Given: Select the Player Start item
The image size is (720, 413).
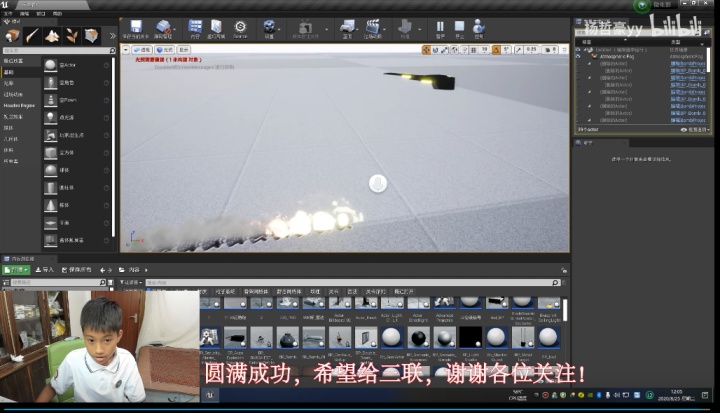Looking at the screenshot, I should tap(76, 135).
